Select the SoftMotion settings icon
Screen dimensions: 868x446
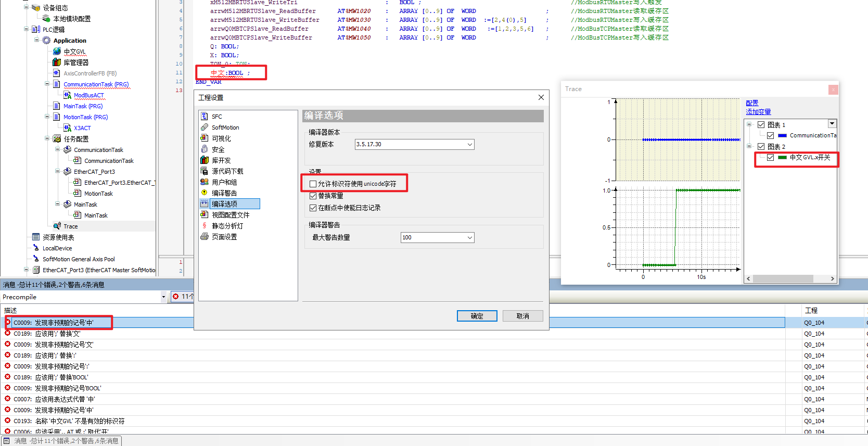tap(205, 128)
